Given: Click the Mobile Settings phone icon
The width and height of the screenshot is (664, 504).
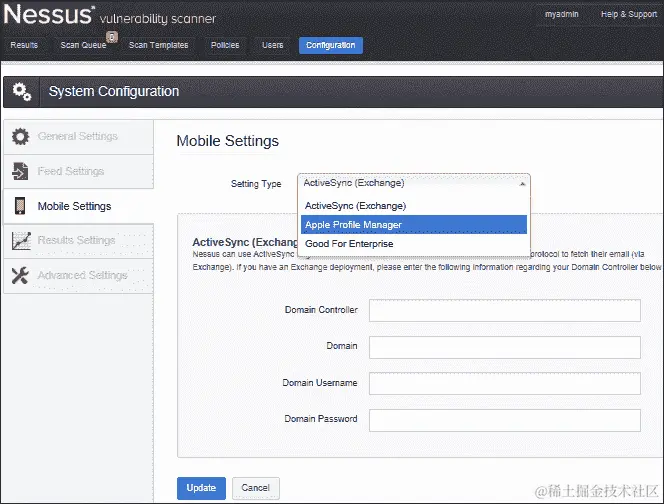Looking at the screenshot, I should point(20,206).
